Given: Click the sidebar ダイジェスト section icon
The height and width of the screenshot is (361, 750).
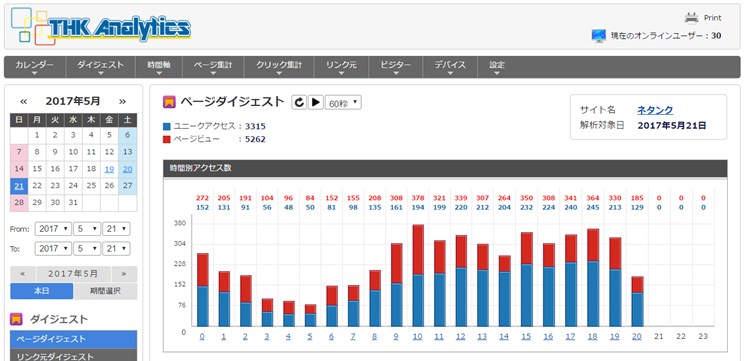Looking at the screenshot, I should 16,319.
